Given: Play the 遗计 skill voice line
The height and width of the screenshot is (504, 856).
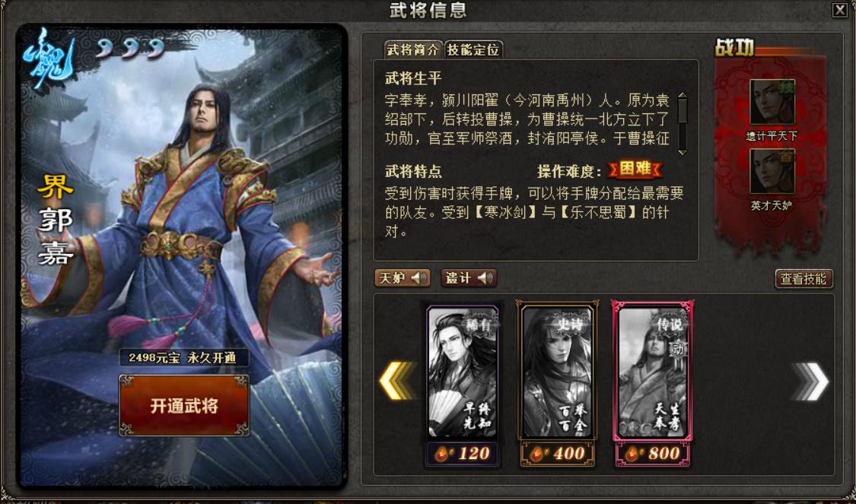Looking at the screenshot, I should coord(469,278).
